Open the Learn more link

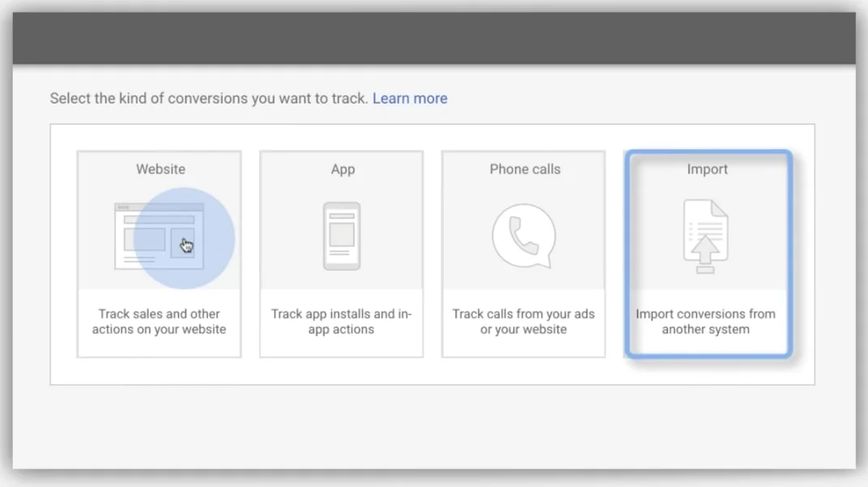click(x=410, y=98)
